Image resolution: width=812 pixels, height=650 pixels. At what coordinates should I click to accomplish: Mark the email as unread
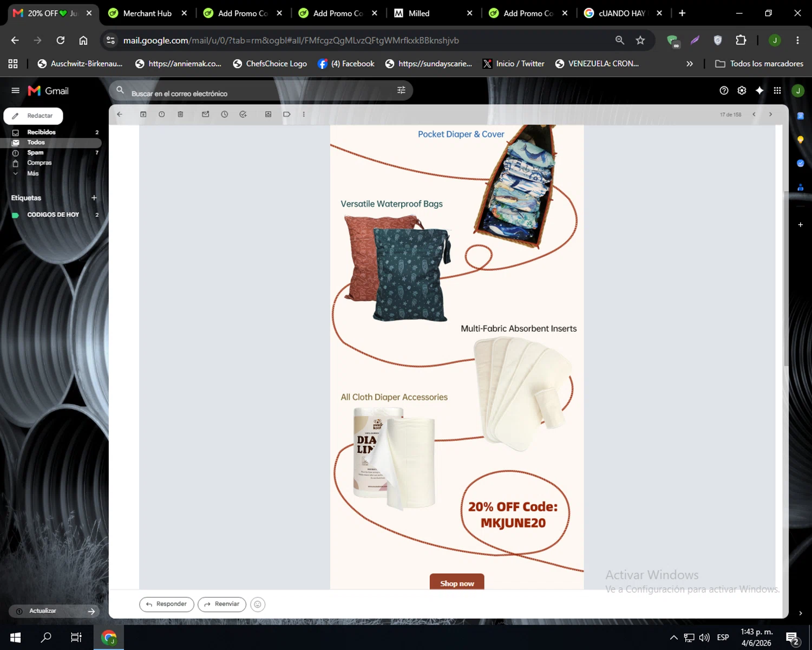pos(206,114)
